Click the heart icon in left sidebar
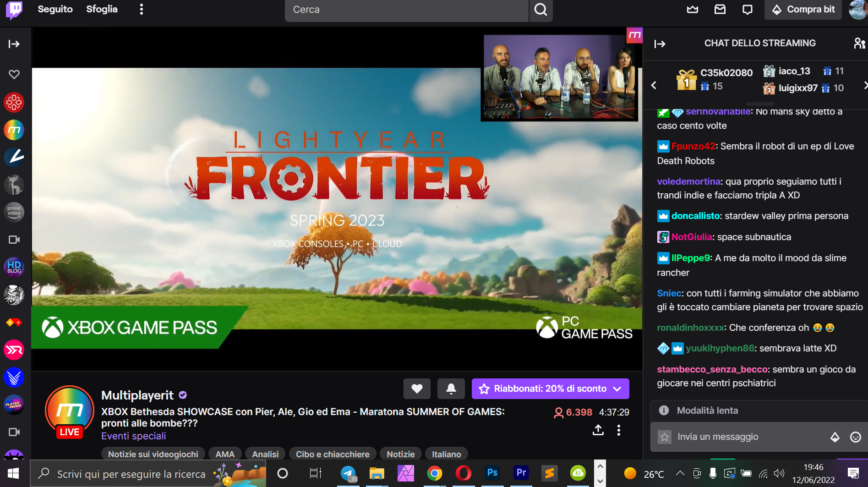 tap(14, 74)
